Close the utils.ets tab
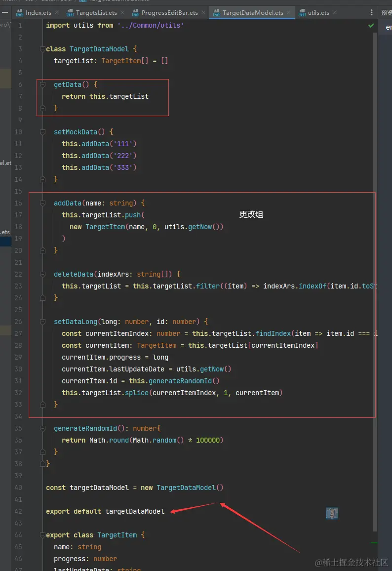This screenshot has width=392, height=571. [x=335, y=13]
